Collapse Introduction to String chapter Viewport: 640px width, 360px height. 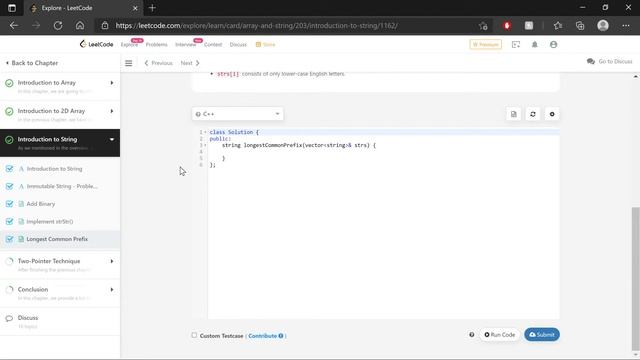(112, 139)
